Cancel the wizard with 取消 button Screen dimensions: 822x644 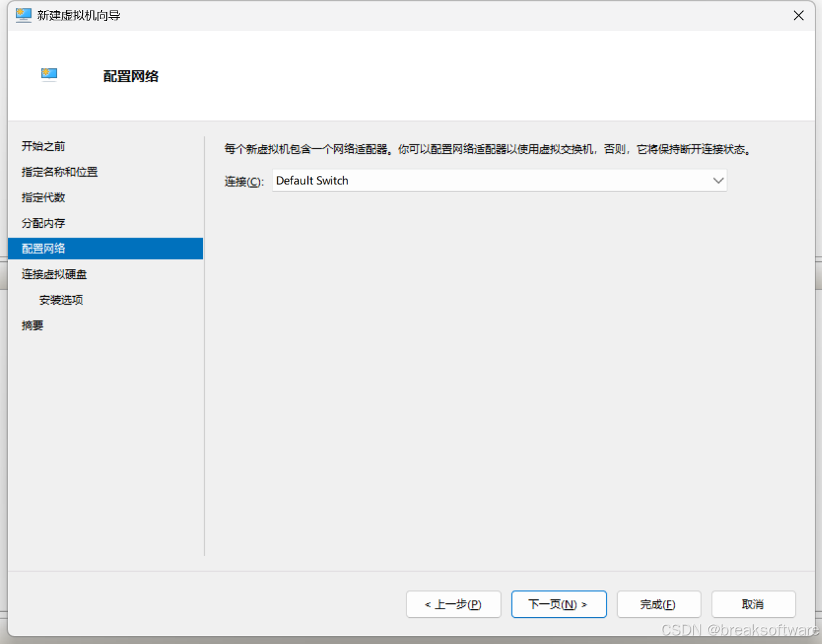click(753, 604)
